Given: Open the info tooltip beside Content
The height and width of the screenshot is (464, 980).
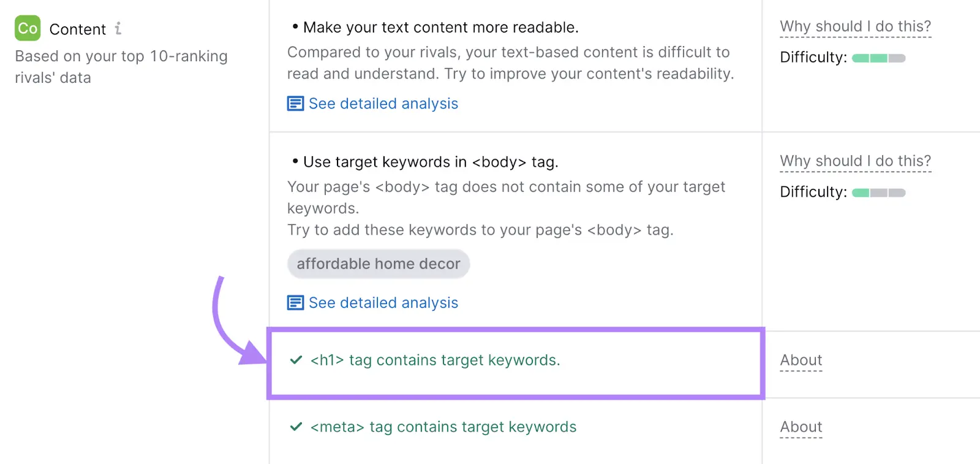Looking at the screenshot, I should 118,28.
